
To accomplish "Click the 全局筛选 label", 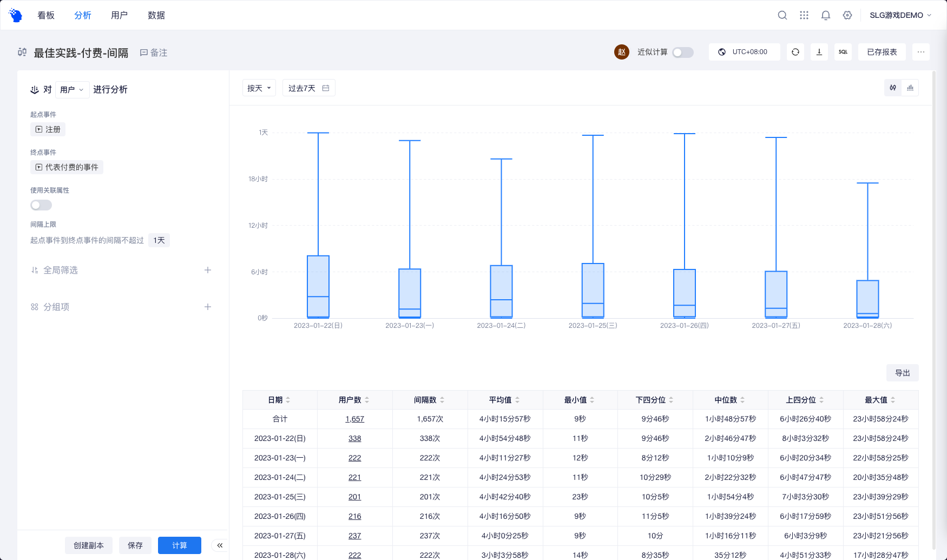I will point(61,270).
